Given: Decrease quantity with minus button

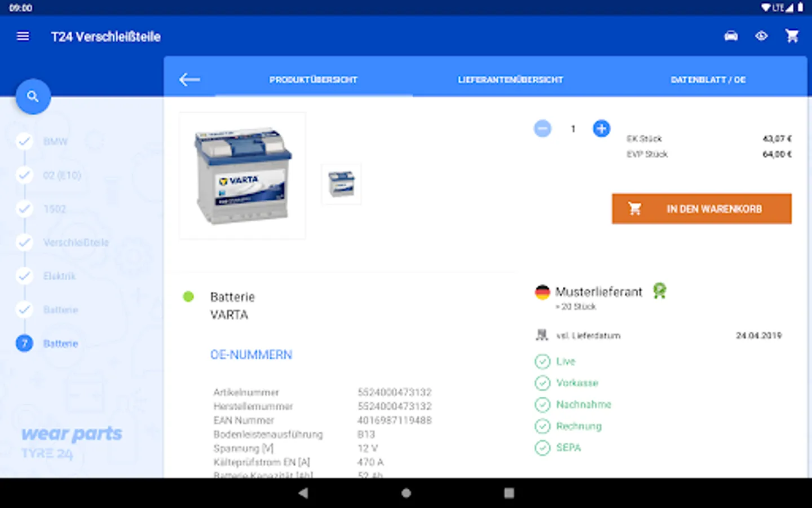Looking at the screenshot, I should tap(542, 129).
